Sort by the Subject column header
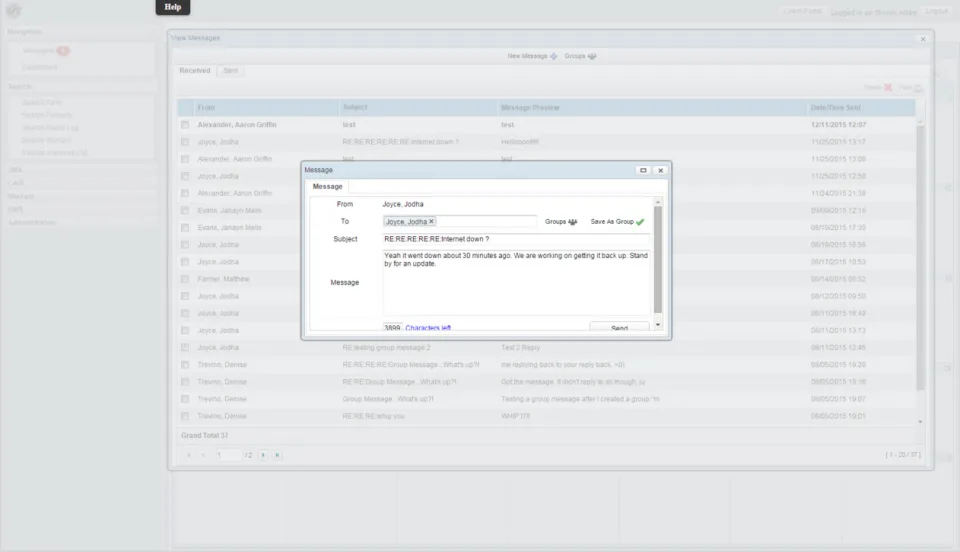This screenshot has height=552, width=960. [x=418, y=108]
